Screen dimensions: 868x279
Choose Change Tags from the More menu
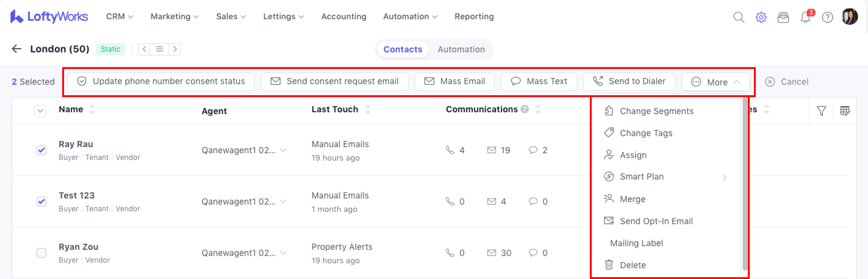pyautogui.click(x=646, y=133)
